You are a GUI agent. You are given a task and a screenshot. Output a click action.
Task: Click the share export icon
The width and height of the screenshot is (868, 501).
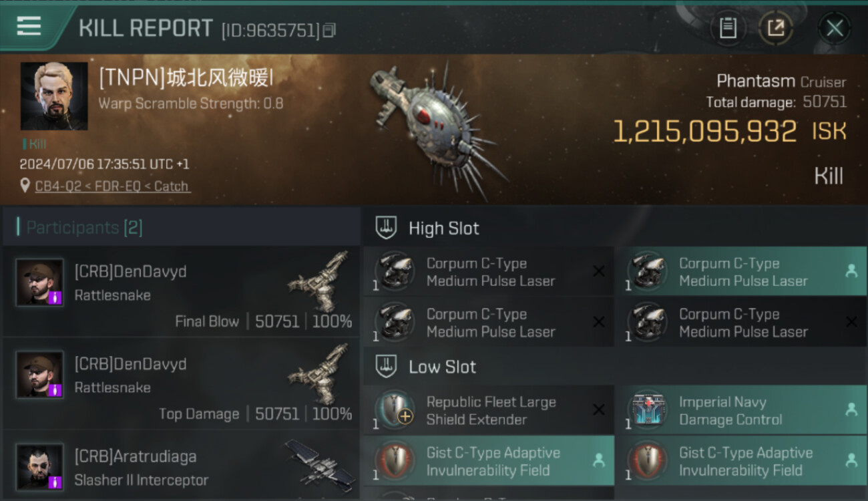click(776, 28)
